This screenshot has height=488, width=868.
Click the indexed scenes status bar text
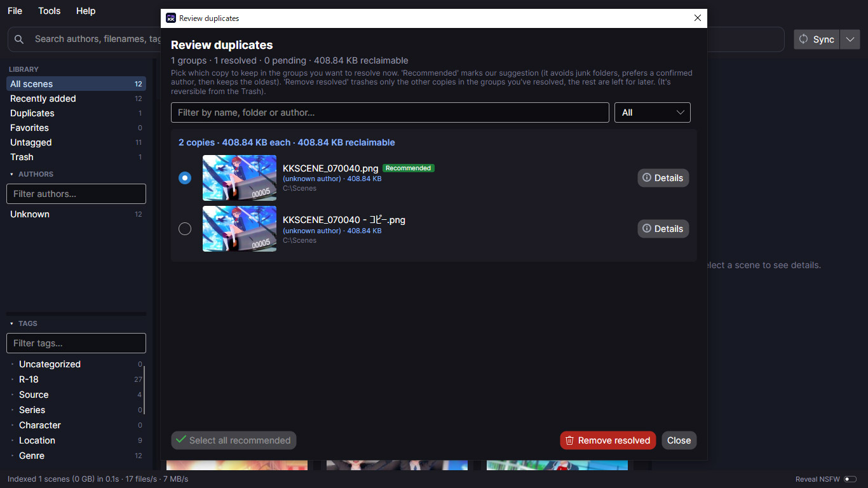pyautogui.click(x=98, y=479)
